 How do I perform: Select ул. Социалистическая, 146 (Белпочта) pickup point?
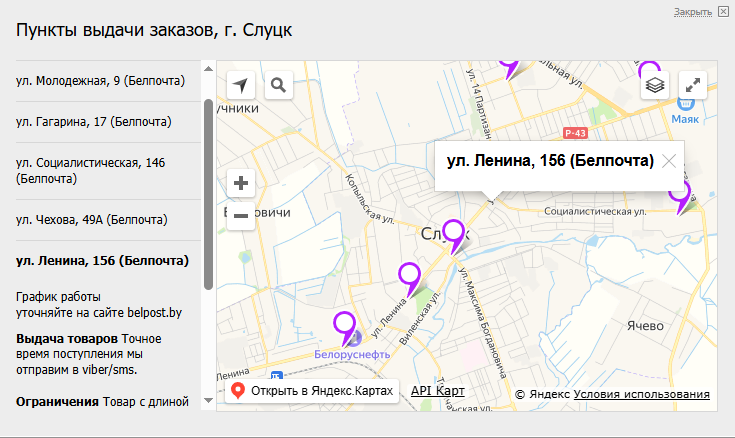click(90, 171)
